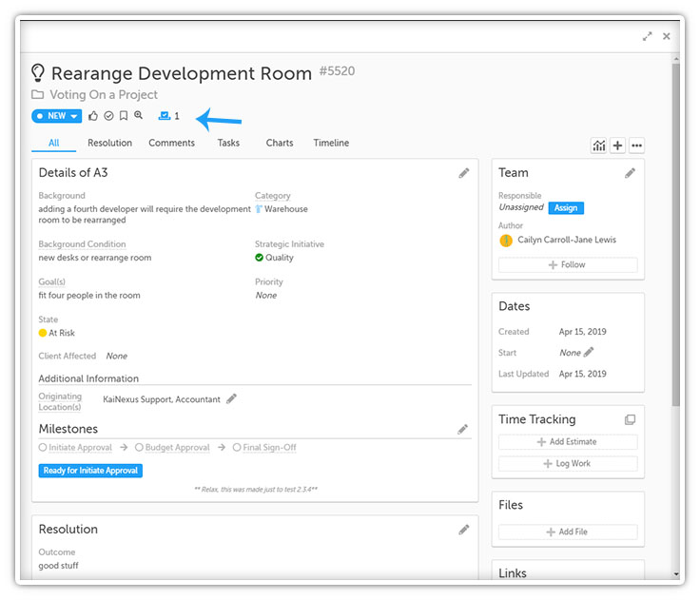This screenshot has height=600, width=700.
Task: Click the Created date Apr 15, 2019
Action: (583, 332)
